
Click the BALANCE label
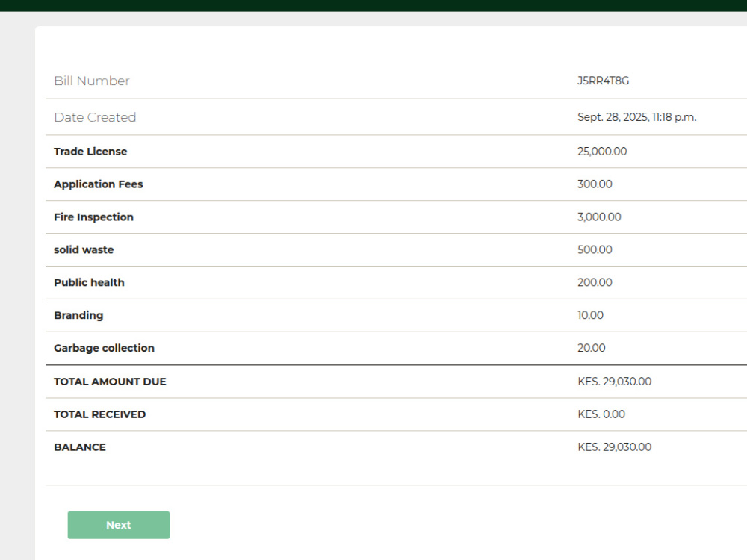pyautogui.click(x=80, y=447)
